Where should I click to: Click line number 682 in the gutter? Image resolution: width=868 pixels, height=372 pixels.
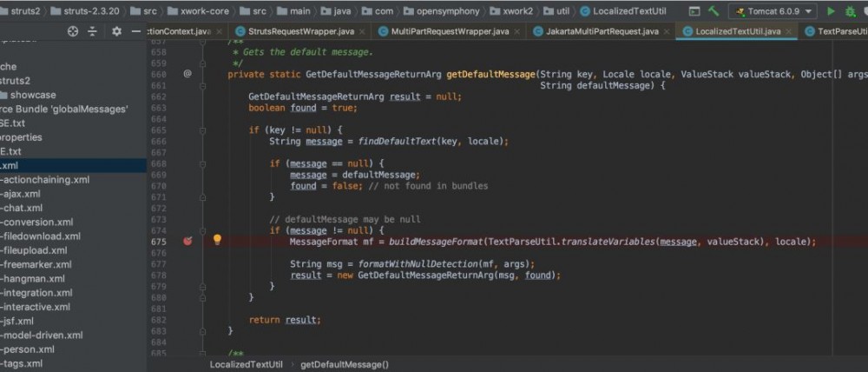click(158, 320)
